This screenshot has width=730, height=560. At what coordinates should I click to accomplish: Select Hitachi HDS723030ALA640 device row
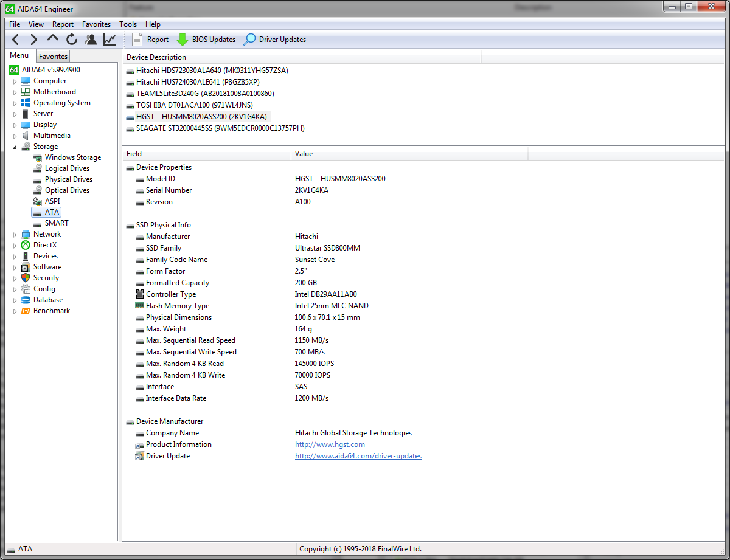coord(212,71)
